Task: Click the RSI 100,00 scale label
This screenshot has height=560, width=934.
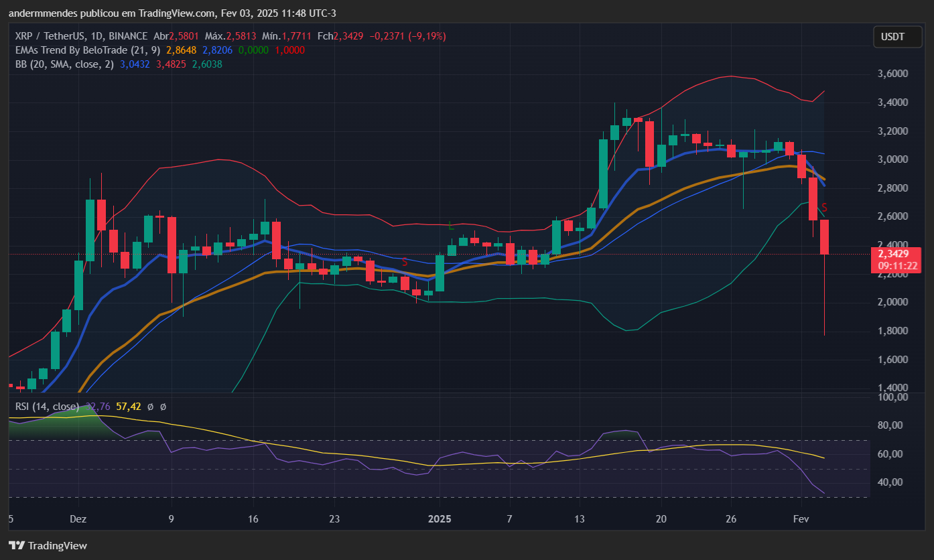Action: tap(893, 397)
